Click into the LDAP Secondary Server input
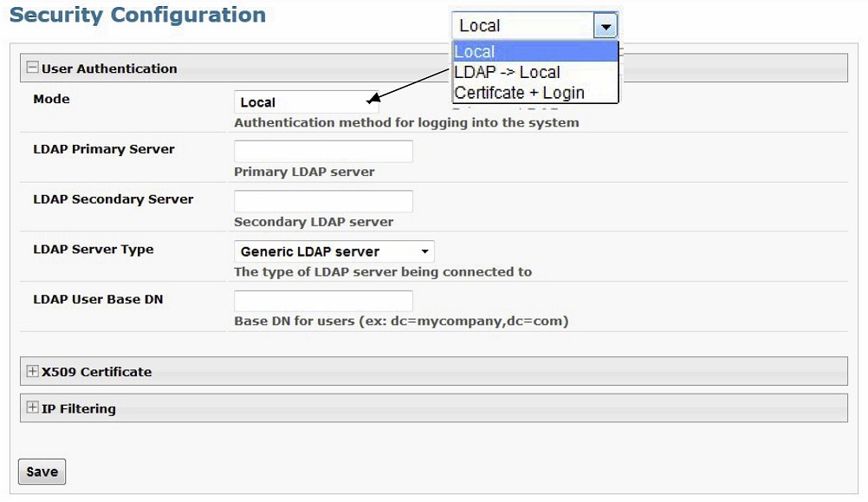This screenshot has width=868, height=502. (323, 202)
